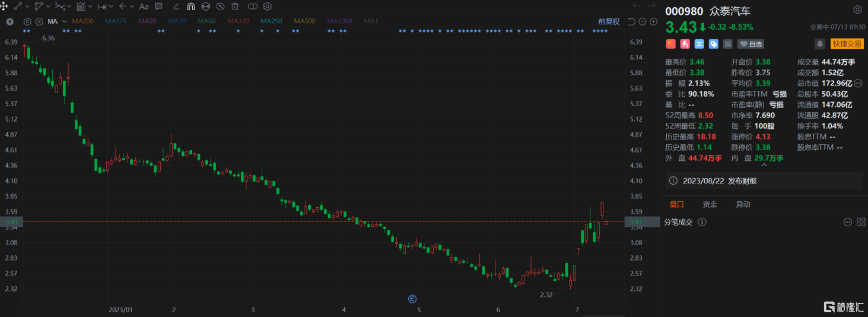Viewport: 868px width, 317px height.
Task: Collapse the MA indicator legend triangle
Action: [10, 21]
